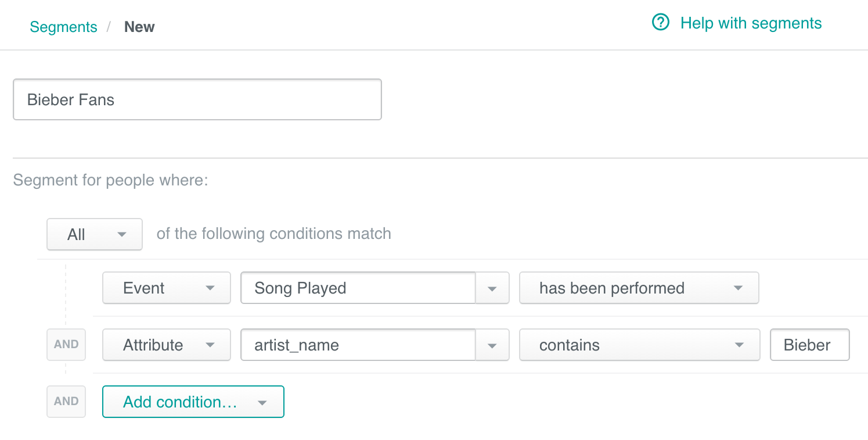The height and width of the screenshot is (440, 868).
Task: Click the 'Bieber' value input field
Action: (x=809, y=345)
